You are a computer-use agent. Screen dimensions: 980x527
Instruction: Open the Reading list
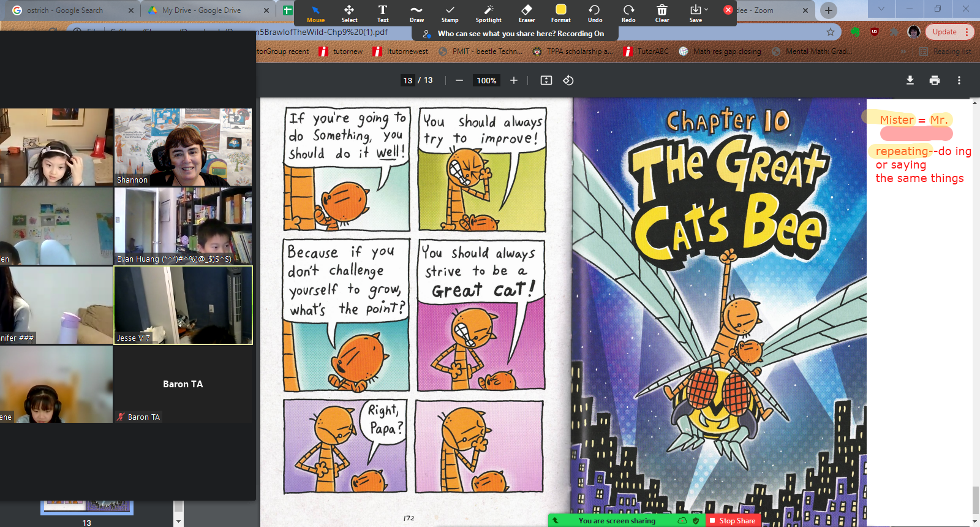click(x=946, y=51)
